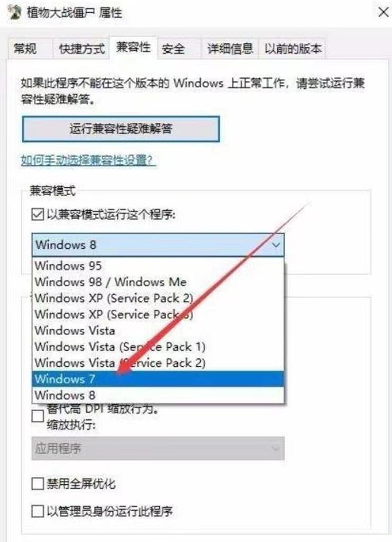This screenshot has height=542, width=392.
Task: Switch to the 常规 tab
Action: (25, 49)
